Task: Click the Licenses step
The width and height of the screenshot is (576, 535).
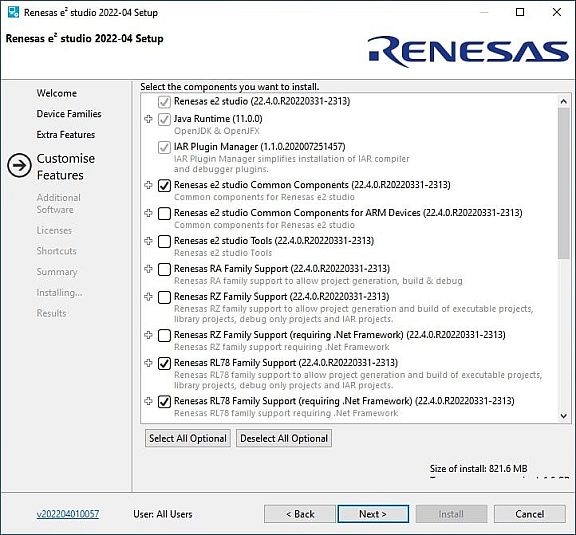Action: click(54, 230)
